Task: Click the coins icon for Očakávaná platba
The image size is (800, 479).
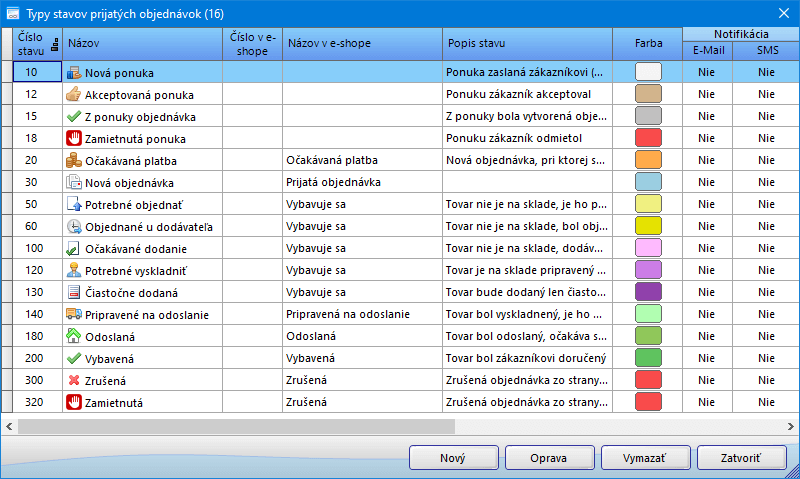Action: tap(73, 160)
